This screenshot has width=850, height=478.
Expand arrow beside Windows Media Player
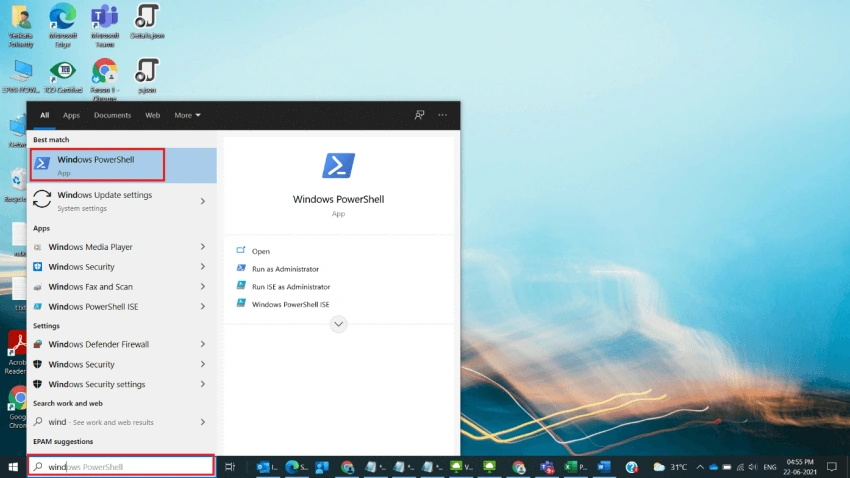pyautogui.click(x=203, y=247)
